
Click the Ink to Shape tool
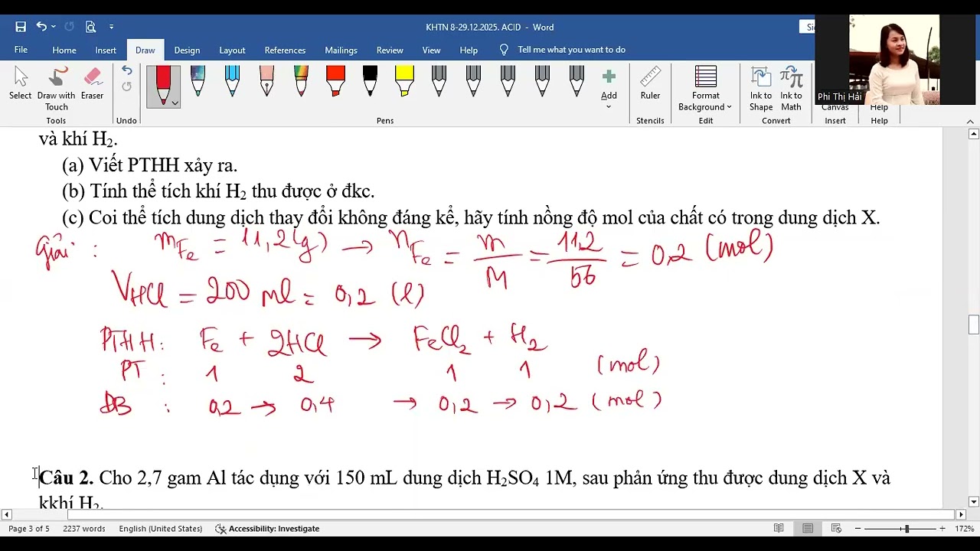[760, 88]
